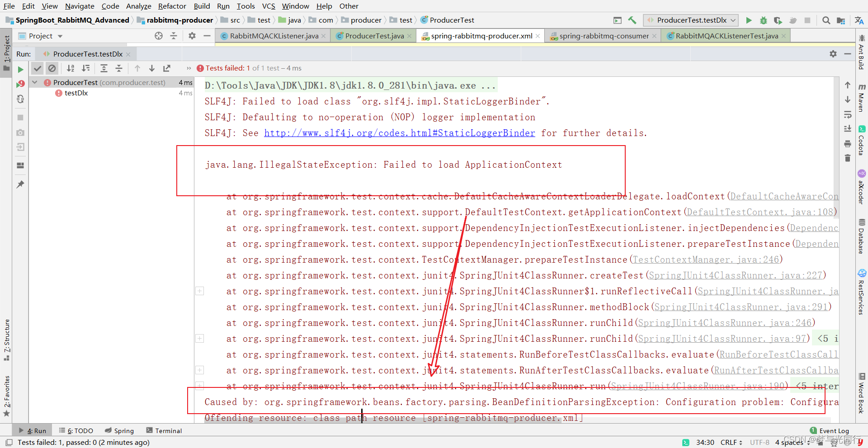Print the console output

[x=848, y=144]
